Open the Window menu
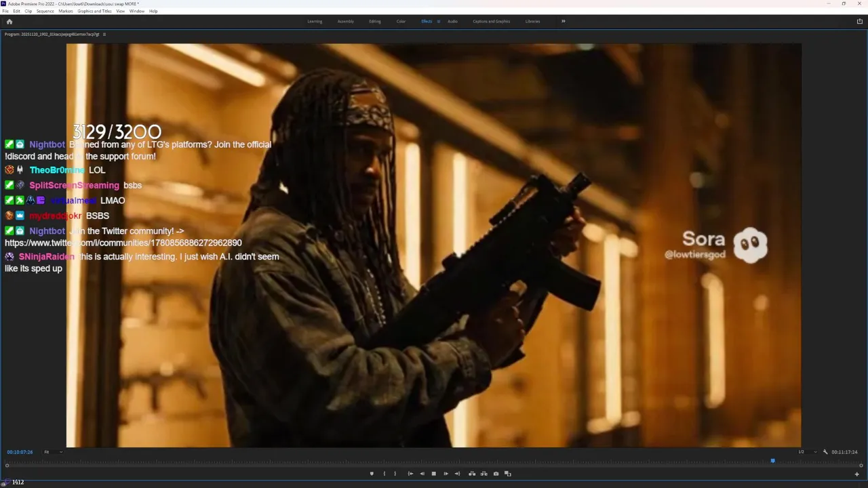The image size is (868, 488). pyautogui.click(x=137, y=11)
